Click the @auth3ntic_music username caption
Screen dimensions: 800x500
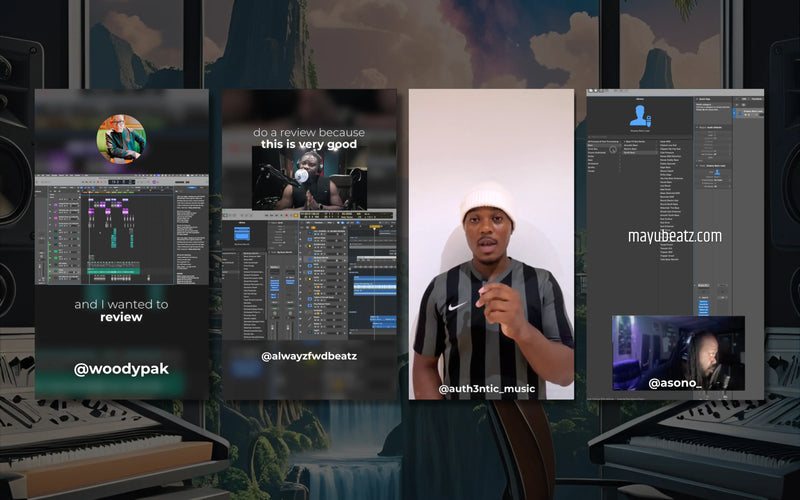[486, 388]
